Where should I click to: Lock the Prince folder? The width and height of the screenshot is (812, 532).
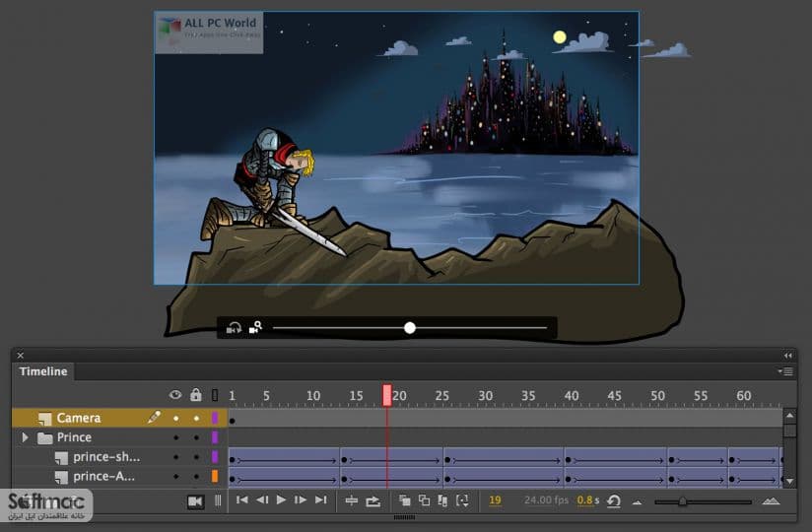click(x=196, y=437)
